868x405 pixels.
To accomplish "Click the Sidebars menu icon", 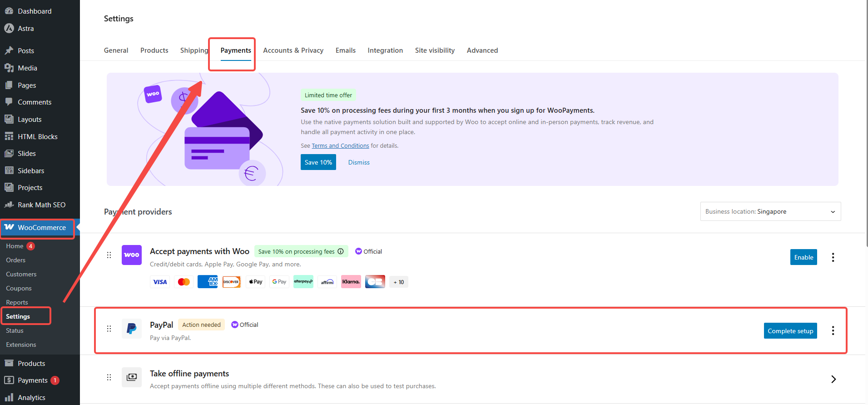I will (x=9, y=170).
